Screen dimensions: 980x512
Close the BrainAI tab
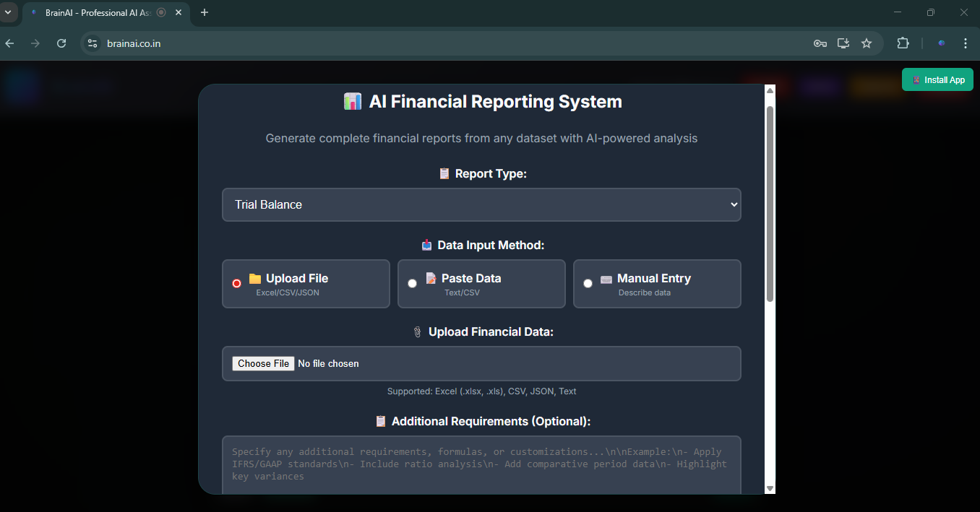[x=179, y=12]
